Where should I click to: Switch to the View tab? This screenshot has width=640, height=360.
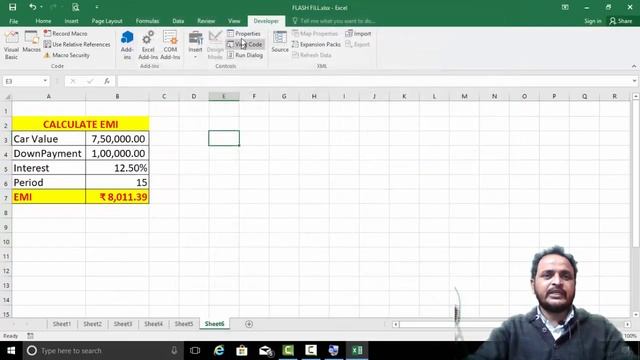(x=234, y=21)
